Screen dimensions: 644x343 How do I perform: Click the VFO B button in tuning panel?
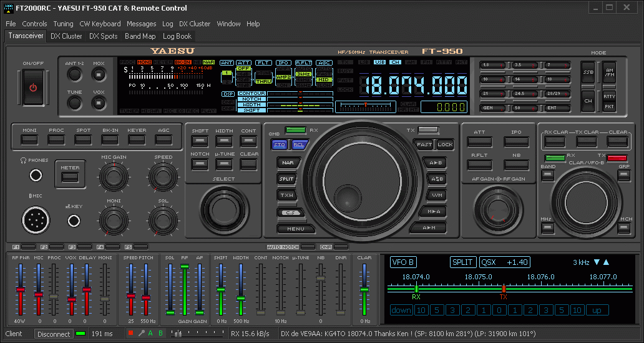pyautogui.click(x=403, y=262)
